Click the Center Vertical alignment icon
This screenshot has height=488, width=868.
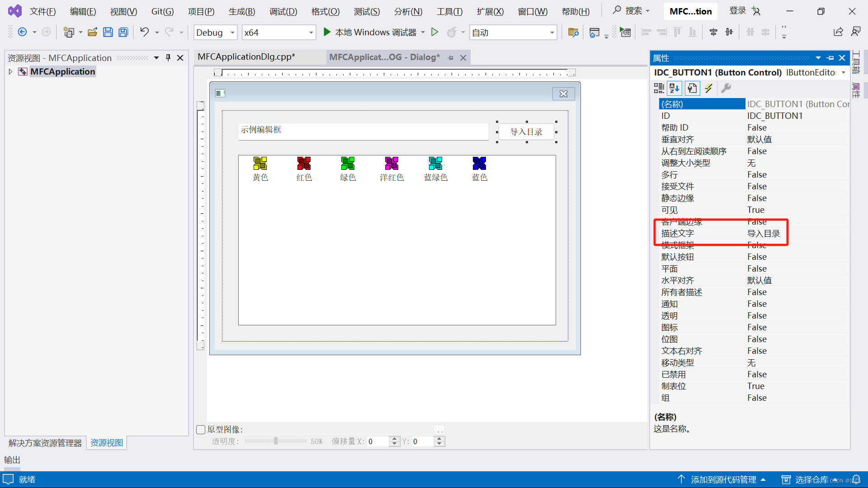tap(729, 32)
